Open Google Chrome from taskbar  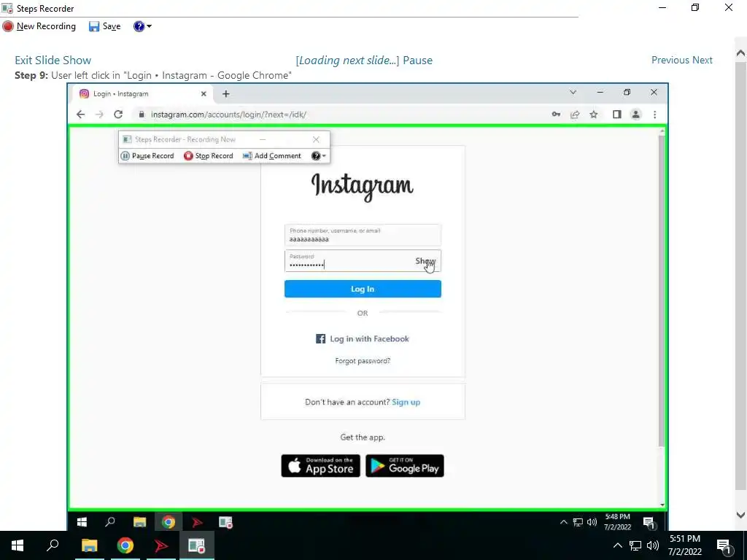(x=125, y=545)
